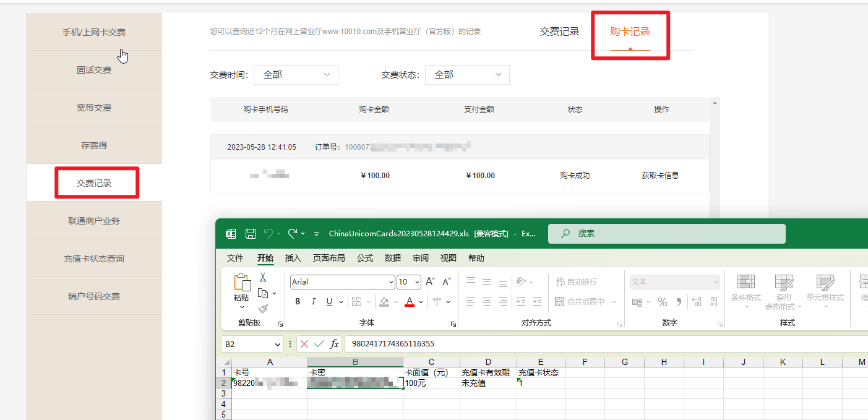This screenshot has width=868, height=420.
Task: Switch to the 插入 ribbon tab
Action: [x=293, y=258]
